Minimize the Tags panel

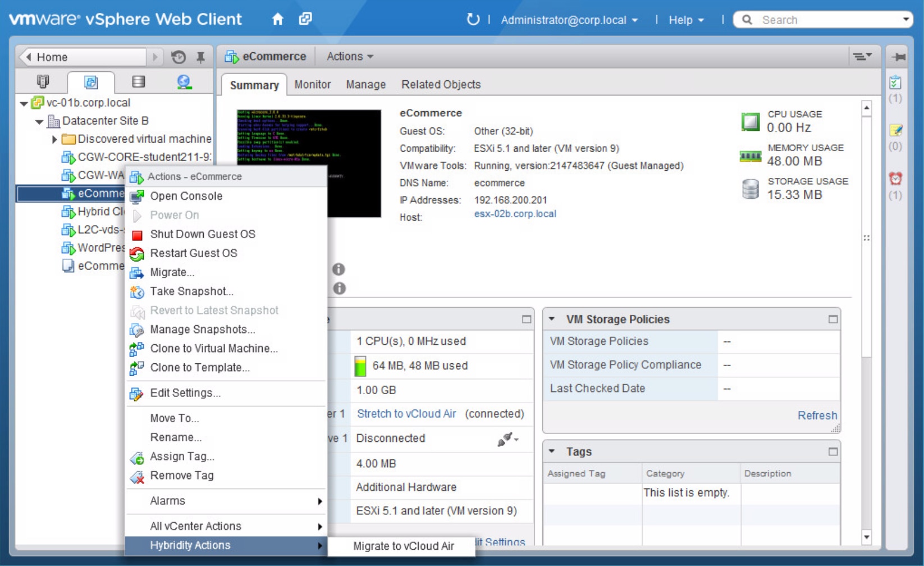pos(832,452)
